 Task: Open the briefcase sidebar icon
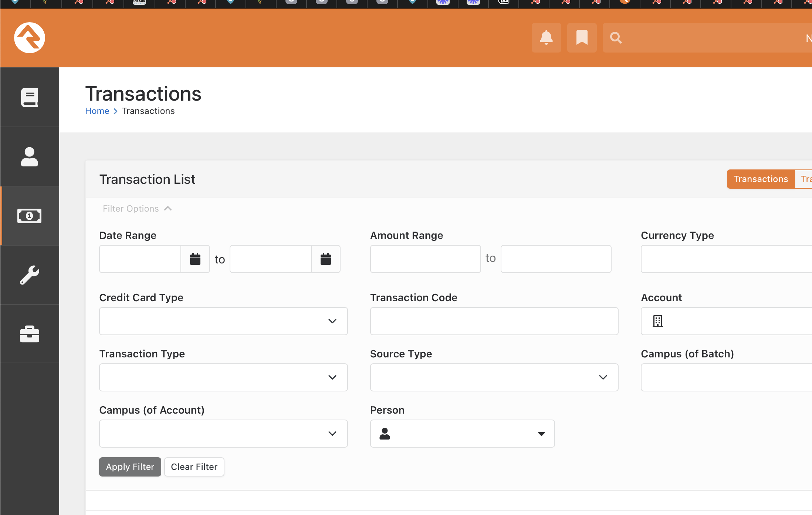click(x=30, y=334)
